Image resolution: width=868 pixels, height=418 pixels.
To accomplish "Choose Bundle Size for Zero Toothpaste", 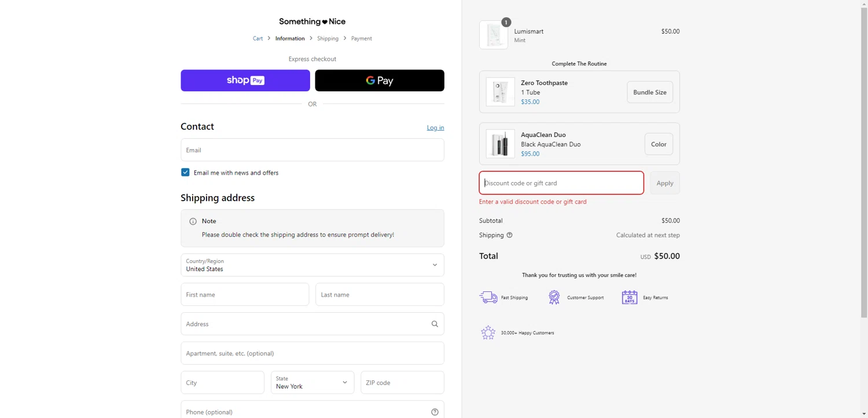I will pos(650,92).
